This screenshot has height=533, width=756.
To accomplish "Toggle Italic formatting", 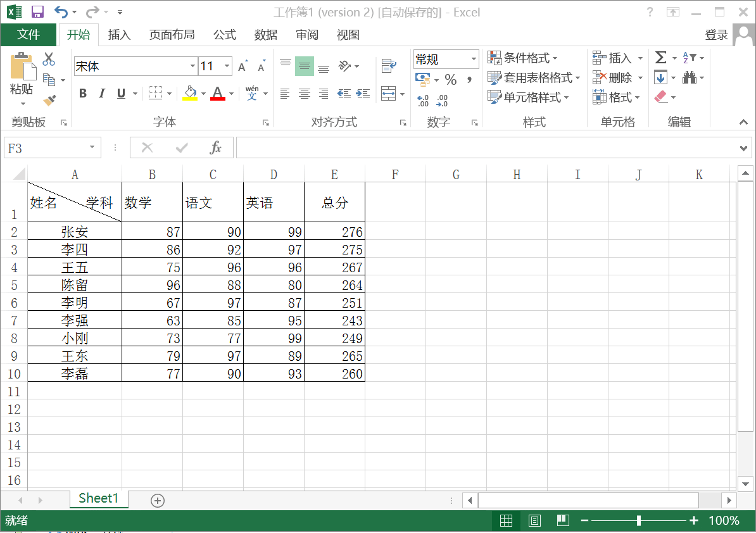I will tap(101, 94).
